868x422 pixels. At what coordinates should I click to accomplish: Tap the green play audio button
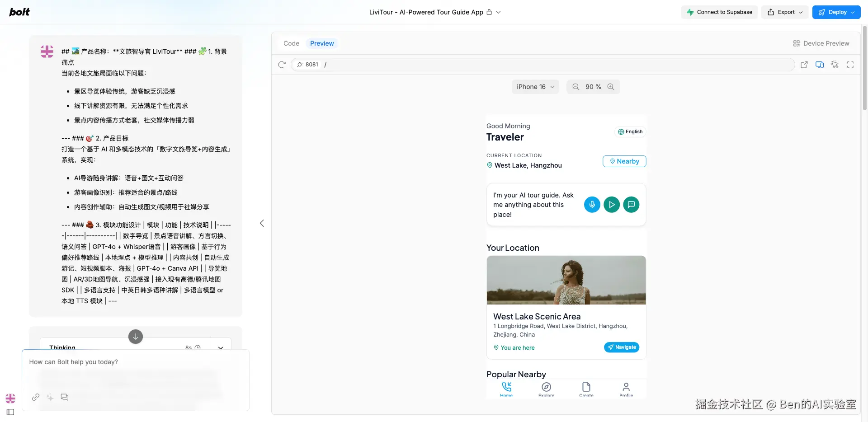coord(612,205)
